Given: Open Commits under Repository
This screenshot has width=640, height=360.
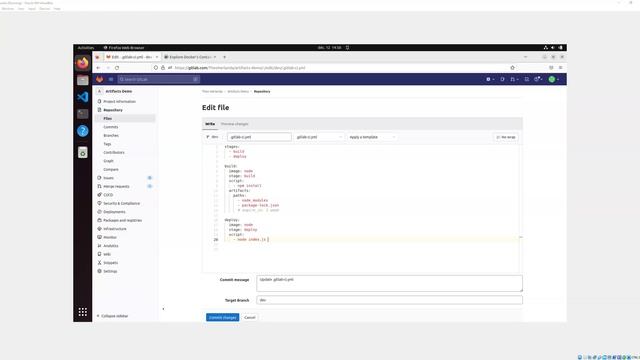Looking at the screenshot, I should pos(111,127).
